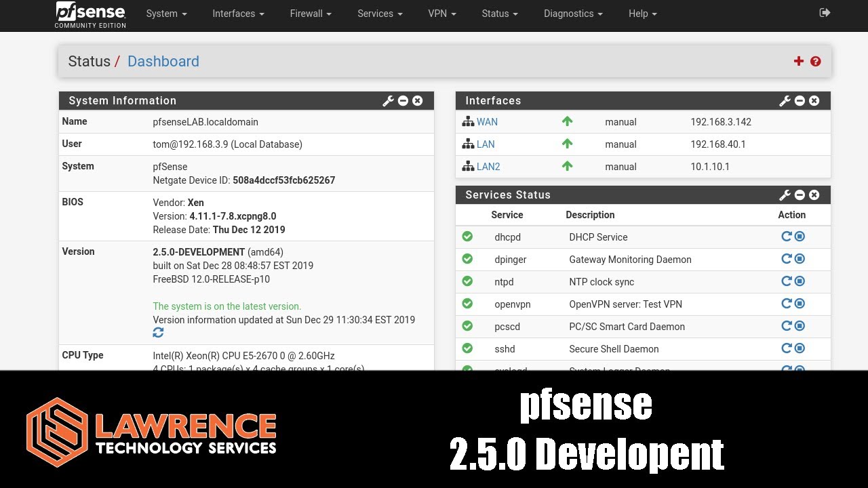The height and width of the screenshot is (488, 868).
Task: Close the Interfaces widget
Action: point(814,101)
